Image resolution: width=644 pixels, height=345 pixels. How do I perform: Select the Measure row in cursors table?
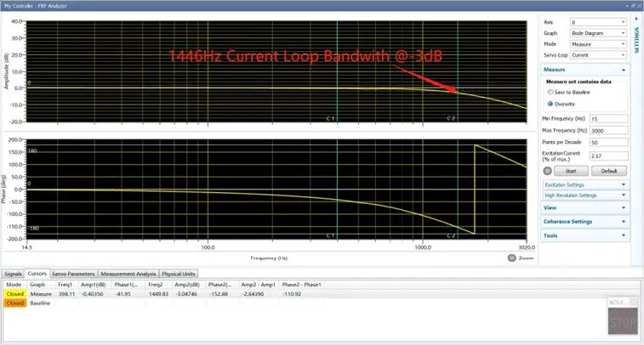tap(42, 293)
